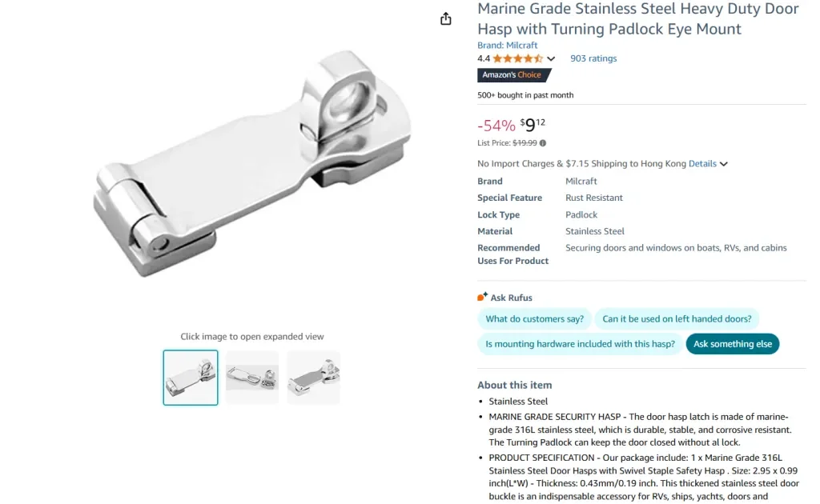Click the Ask Rufus sparkle icon

click(482, 297)
